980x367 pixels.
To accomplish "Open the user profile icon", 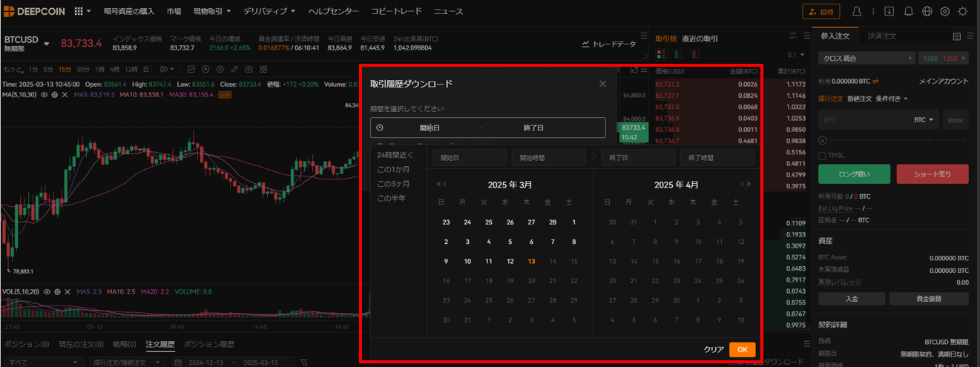I will tap(857, 12).
